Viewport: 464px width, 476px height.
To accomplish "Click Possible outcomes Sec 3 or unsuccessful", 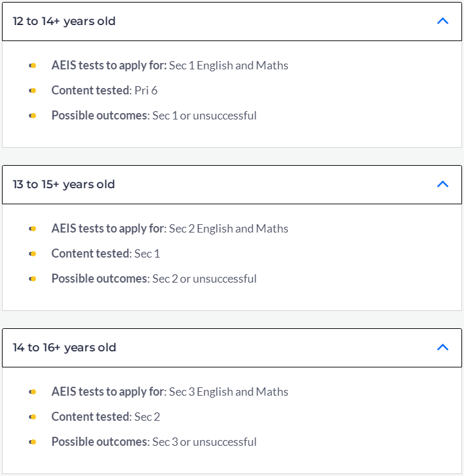I will click(154, 442).
